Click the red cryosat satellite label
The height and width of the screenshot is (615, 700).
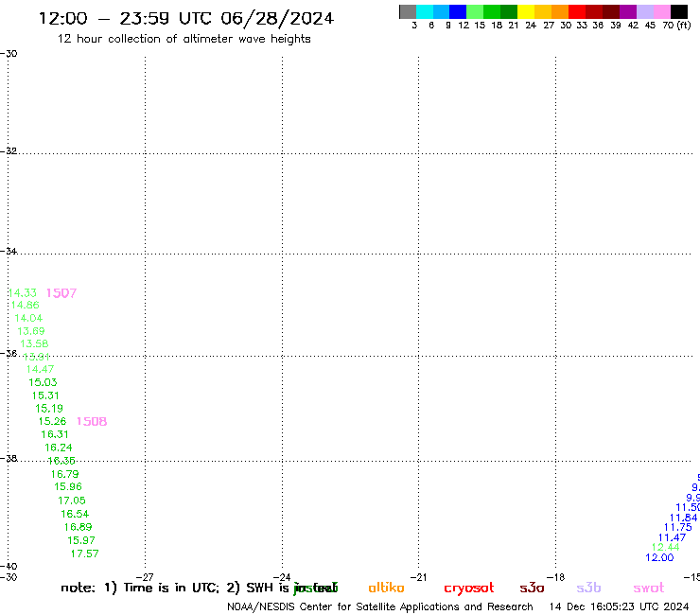point(469,589)
